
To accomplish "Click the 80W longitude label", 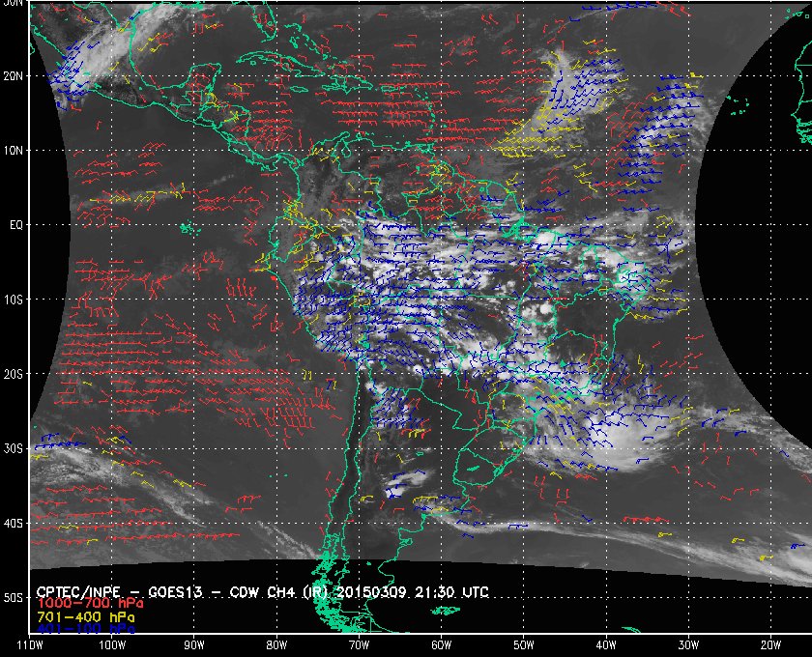I will [x=276, y=645].
